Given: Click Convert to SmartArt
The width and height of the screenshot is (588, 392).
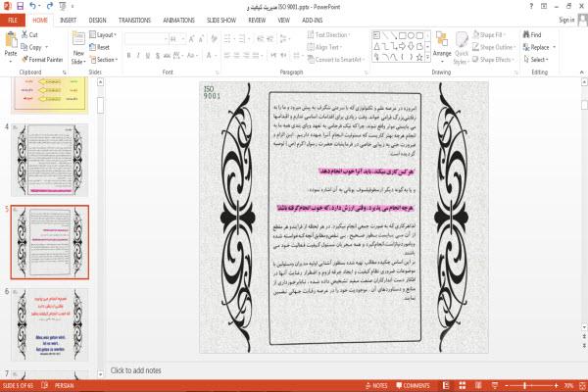Looking at the screenshot, I should (336, 59).
